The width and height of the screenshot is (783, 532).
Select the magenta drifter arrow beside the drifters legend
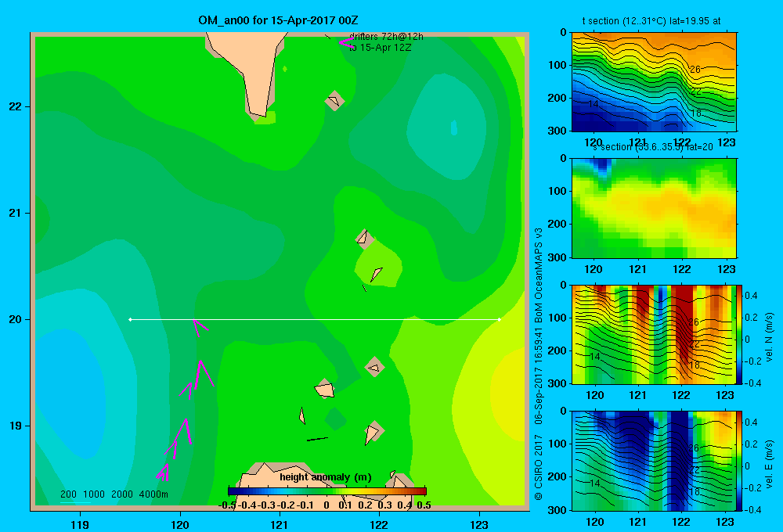point(346,42)
